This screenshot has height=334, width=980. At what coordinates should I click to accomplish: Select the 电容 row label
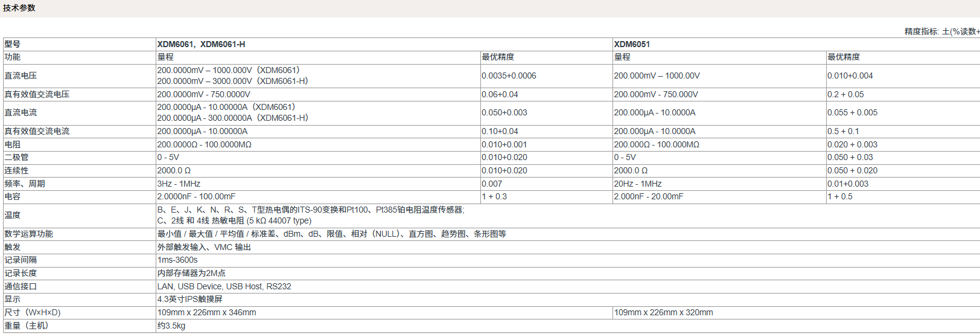click(x=13, y=196)
